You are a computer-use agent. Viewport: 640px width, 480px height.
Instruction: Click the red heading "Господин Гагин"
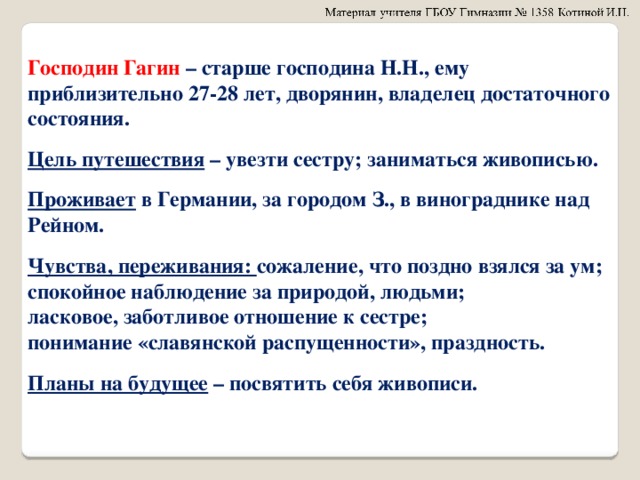point(104,68)
